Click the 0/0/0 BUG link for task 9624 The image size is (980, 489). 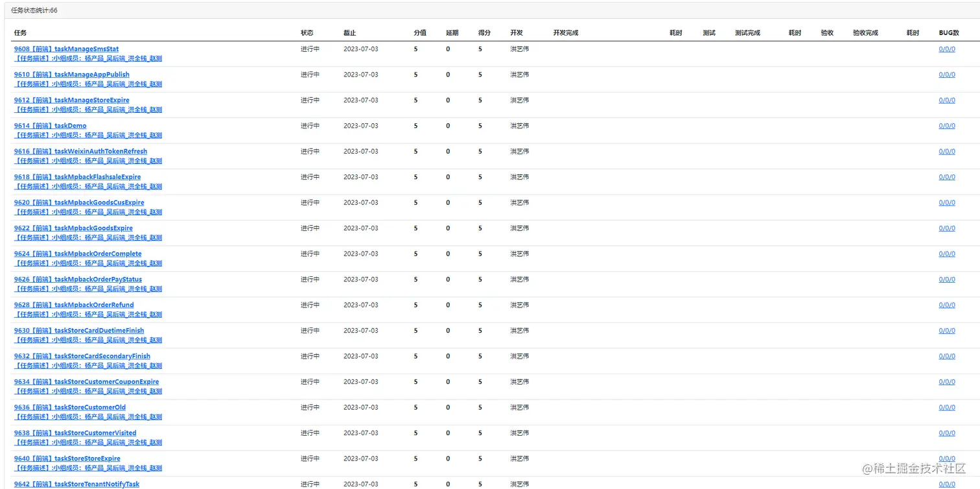[947, 254]
